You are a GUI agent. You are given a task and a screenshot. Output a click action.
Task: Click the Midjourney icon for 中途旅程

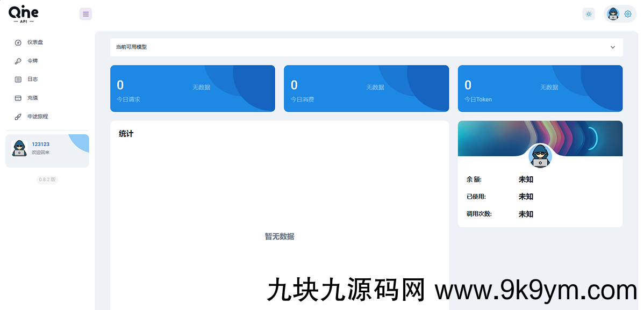pos(18,117)
